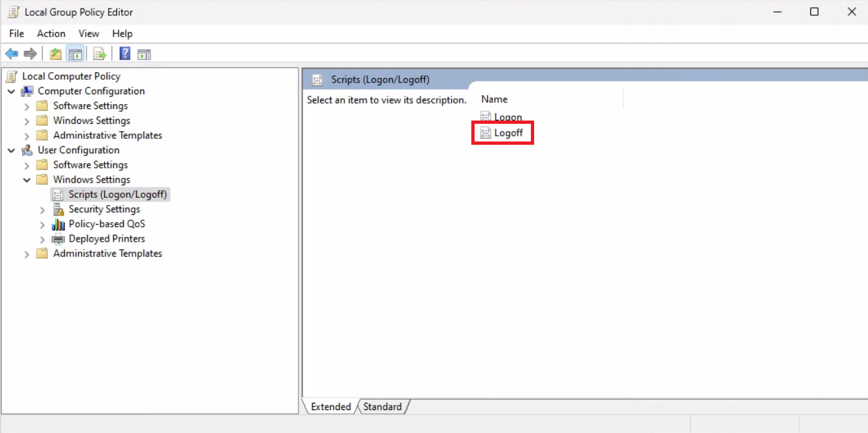Select Software Settings folder icon under Computer Configuration
Screen dimensions: 868x433
pyautogui.click(x=43, y=105)
